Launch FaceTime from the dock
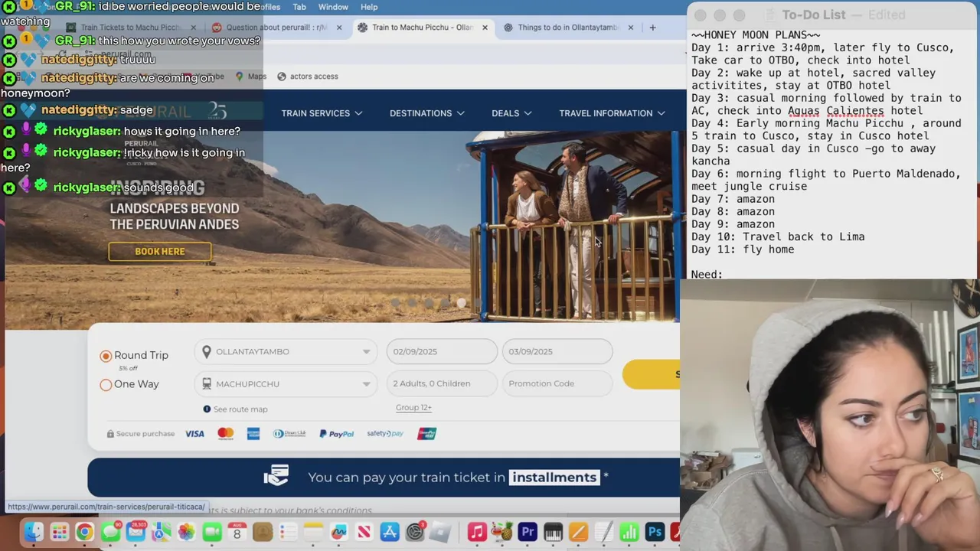Image resolution: width=980 pixels, height=551 pixels. click(x=212, y=532)
